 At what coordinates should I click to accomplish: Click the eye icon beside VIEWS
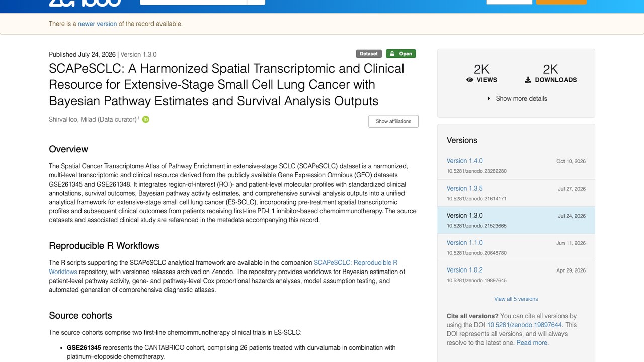coord(470,80)
